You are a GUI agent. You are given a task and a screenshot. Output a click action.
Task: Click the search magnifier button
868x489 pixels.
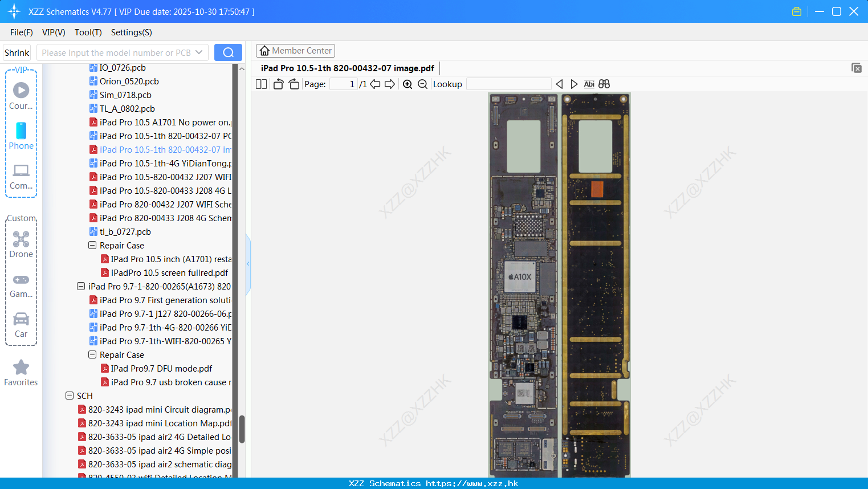tap(228, 52)
